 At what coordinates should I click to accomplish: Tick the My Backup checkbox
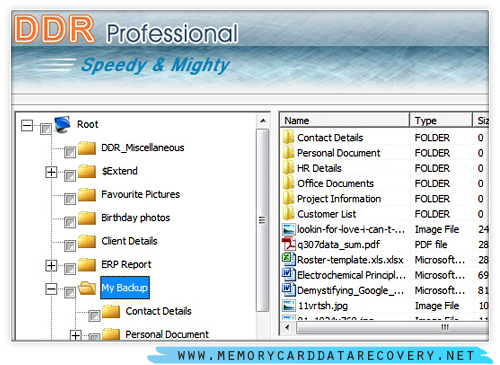tap(70, 292)
